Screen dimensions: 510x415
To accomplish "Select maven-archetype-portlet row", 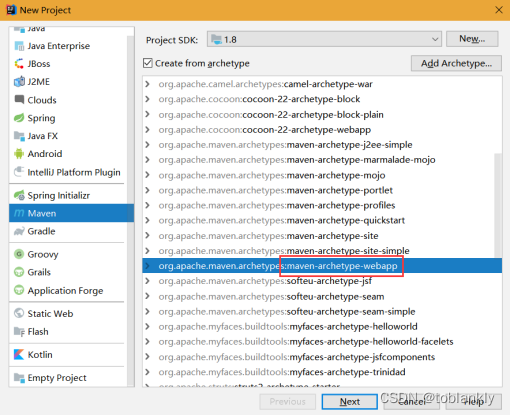I will coord(322,190).
